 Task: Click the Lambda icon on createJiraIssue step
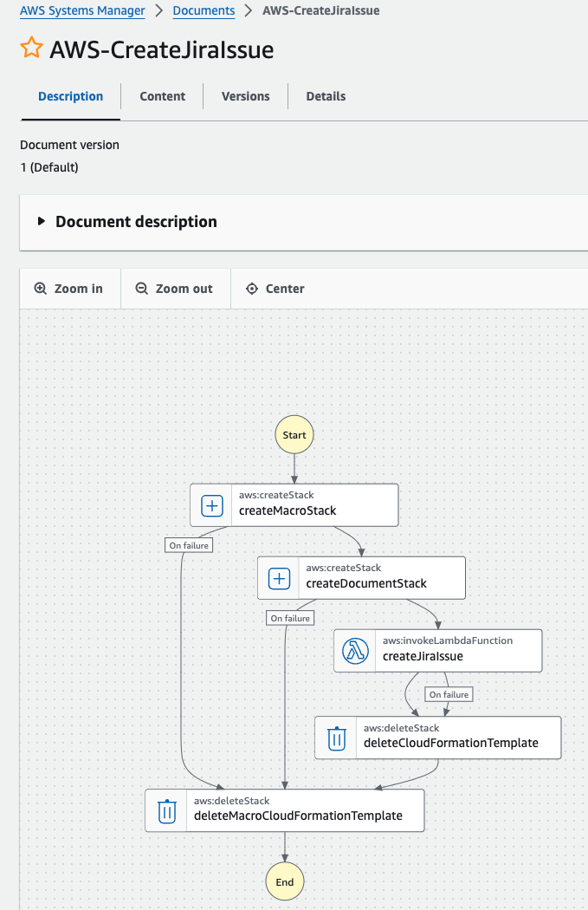coord(355,651)
